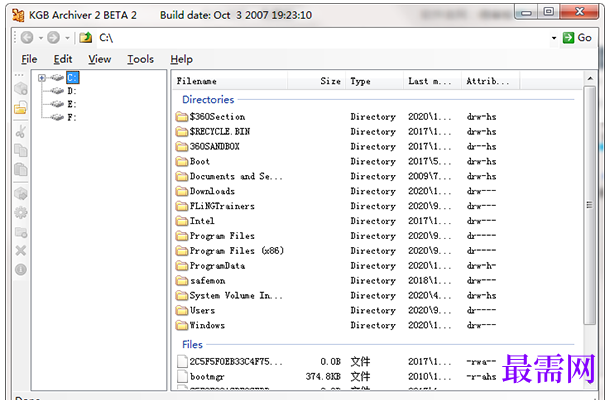Select the FLiNGTrainers directory name
The height and width of the screenshot is (400, 614).
click(x=222, y=206)
